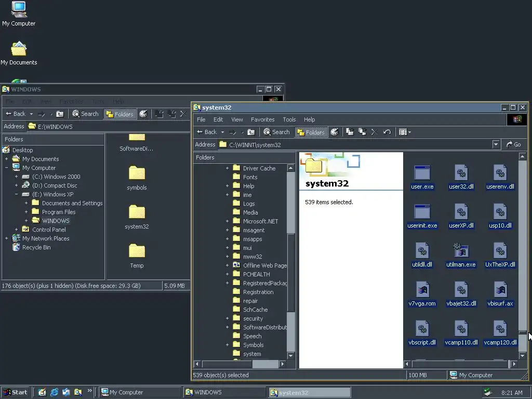
Task: Expand Microsoft.NET folder node
Action: coord(227,221)
